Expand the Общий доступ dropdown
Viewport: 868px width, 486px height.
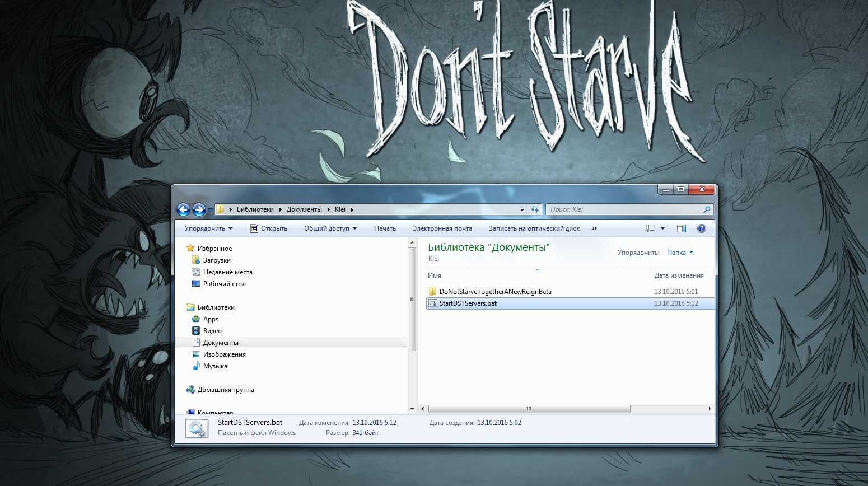pyautogui.click(x=330, y=228)
